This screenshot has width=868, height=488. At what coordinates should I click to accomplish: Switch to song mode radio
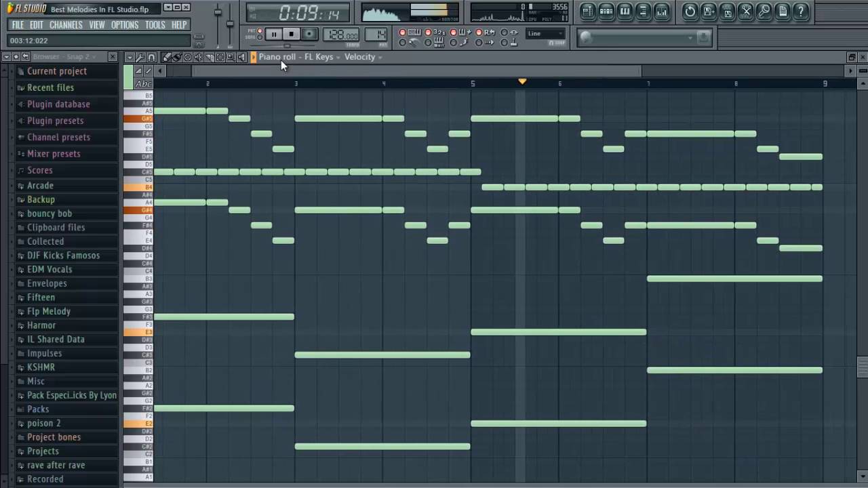260,37
